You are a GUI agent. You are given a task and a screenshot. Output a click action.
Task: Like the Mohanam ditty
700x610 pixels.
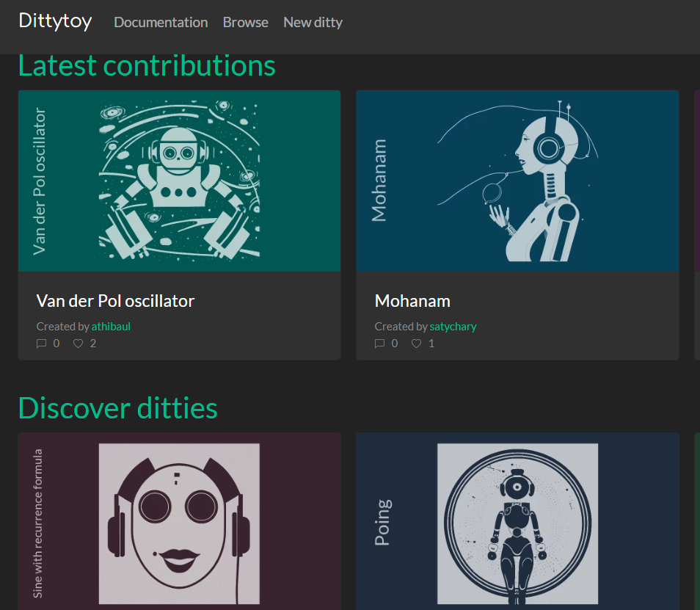point(415,343)
